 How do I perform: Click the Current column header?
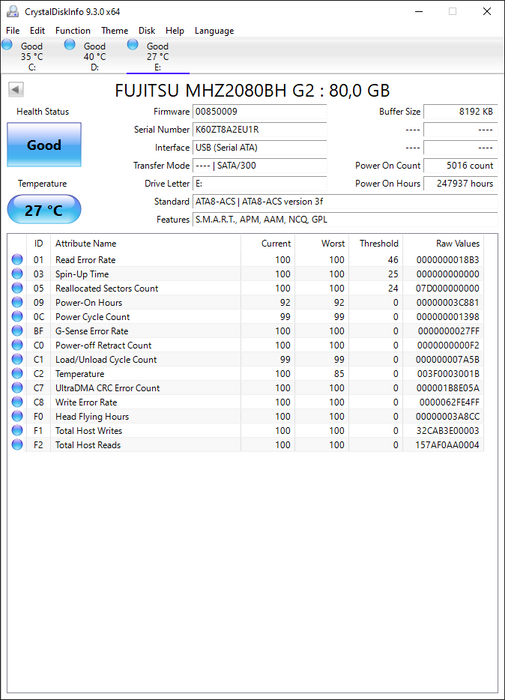268,243
